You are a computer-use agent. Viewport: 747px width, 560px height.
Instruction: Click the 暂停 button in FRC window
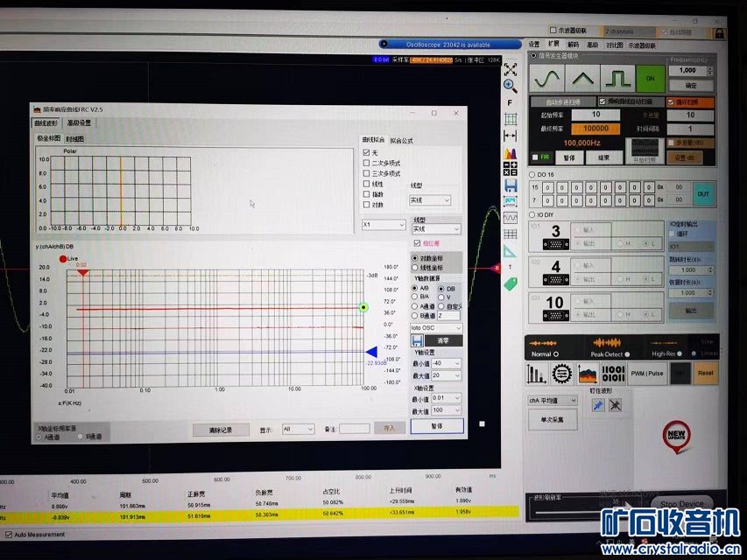tap(437, 426)
